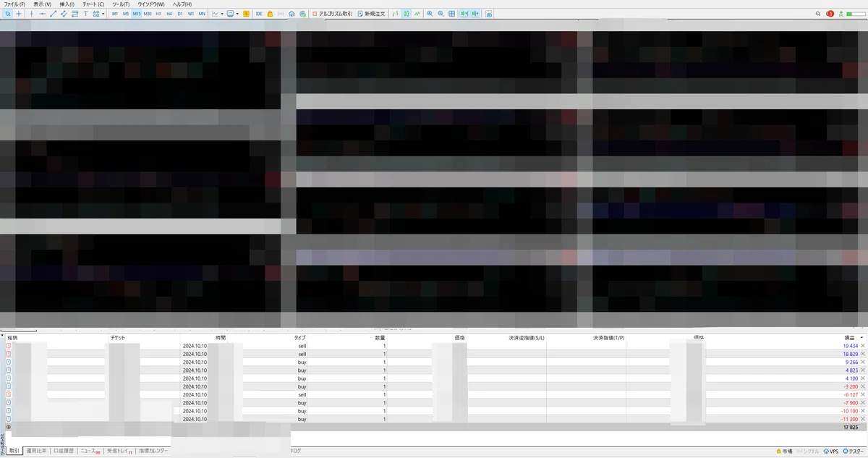868x458 pixels.
Task: Select the equidistant channel tool
Action: click(x=64, y=14)
